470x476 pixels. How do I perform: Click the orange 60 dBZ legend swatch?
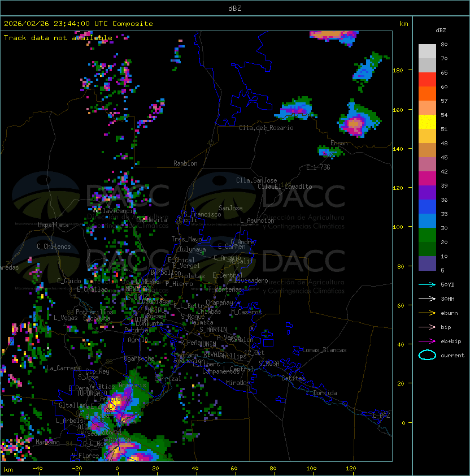[x=427, y=94]
